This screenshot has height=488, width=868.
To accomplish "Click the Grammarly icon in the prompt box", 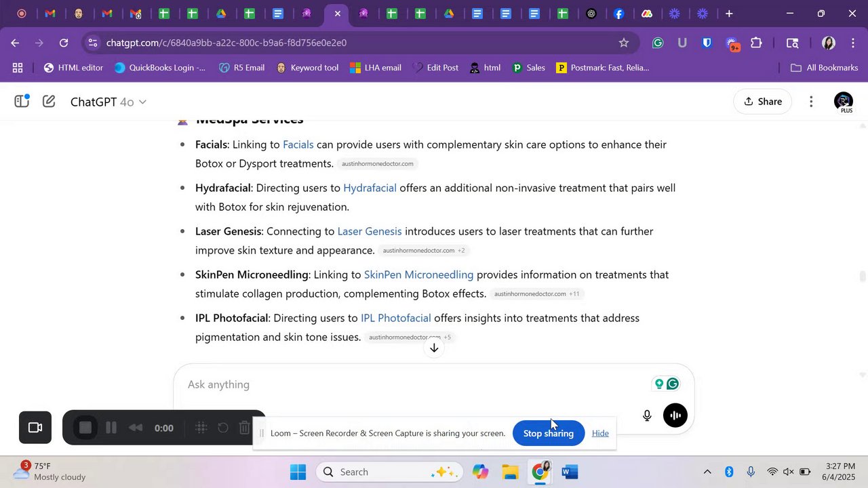I will click(x=673, y=384).
